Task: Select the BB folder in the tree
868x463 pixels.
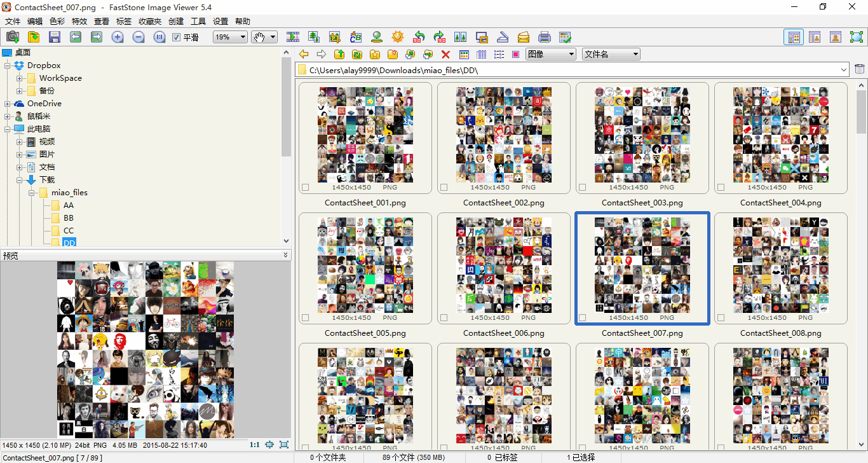Action: pyautogui.click(x=68, y=218)
